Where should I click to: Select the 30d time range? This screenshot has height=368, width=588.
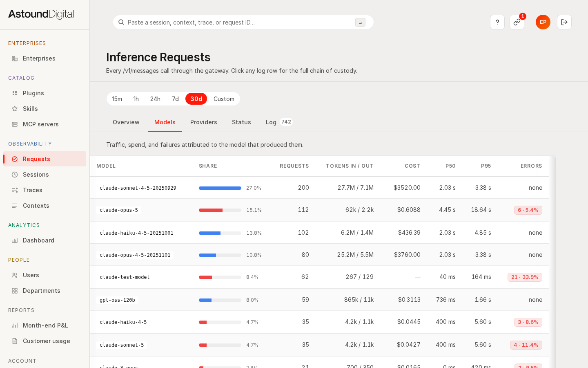(196, 99)
